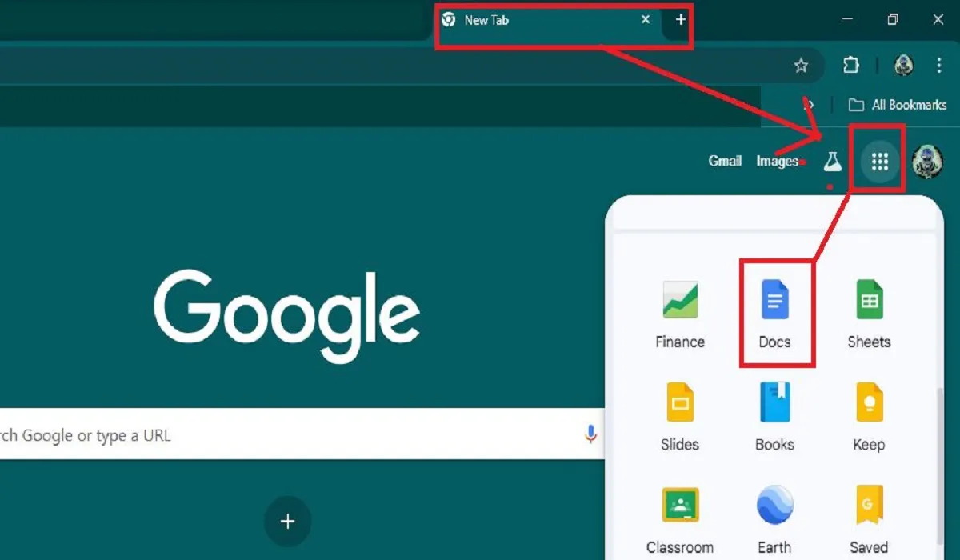Open Docs from the apps panel

pos(774,314)
